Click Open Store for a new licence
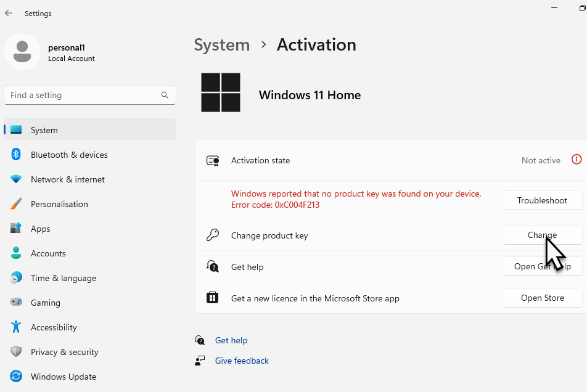Screen dimensions: 587x392 pos(542,298)
